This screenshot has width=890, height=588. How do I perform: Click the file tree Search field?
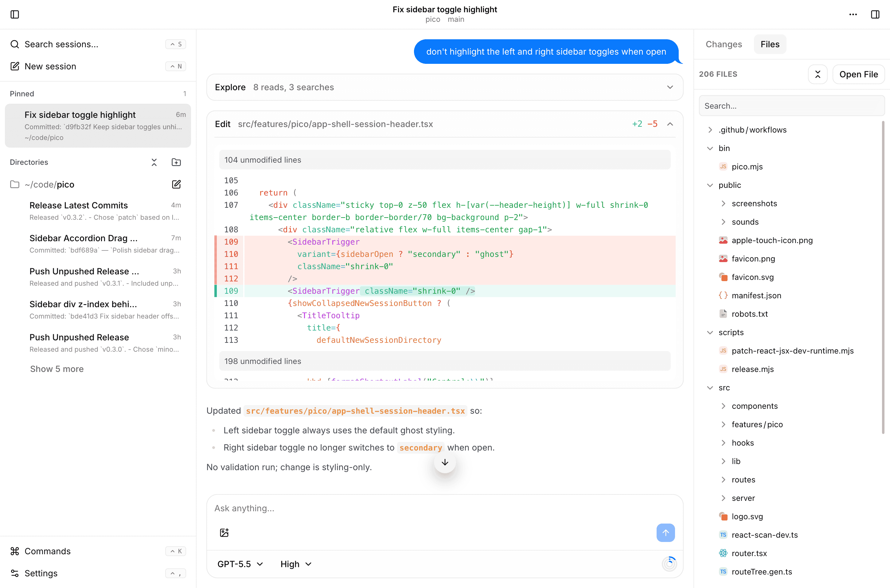click(792, 106)
